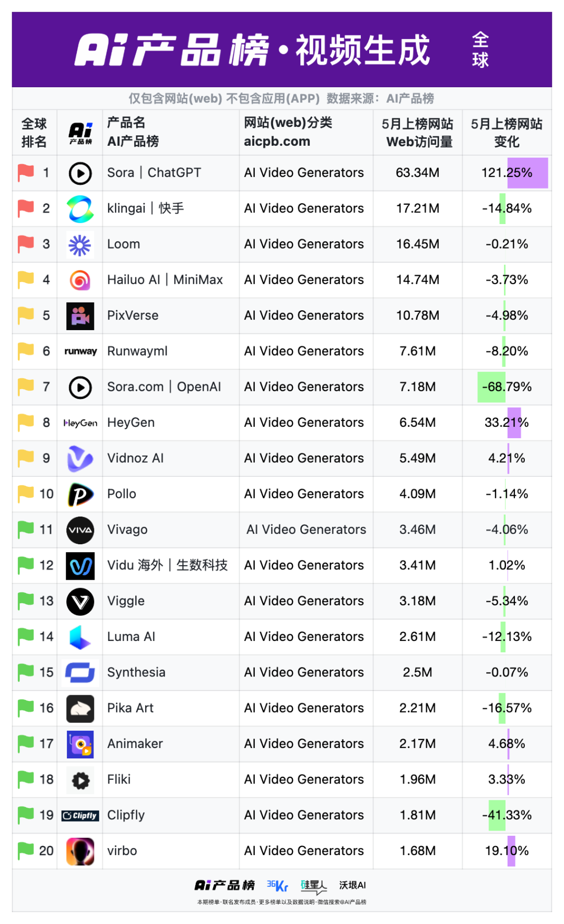The height and width of the screenshot is (924, 564).
Task: Click the green flag for rank 20
Action: (26, 851)
